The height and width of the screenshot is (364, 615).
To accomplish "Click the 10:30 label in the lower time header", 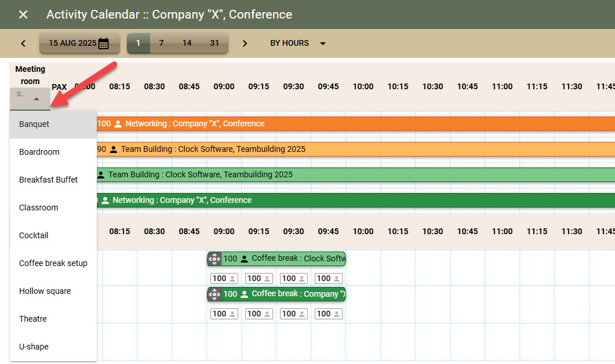I will click(x=432, y=231).
